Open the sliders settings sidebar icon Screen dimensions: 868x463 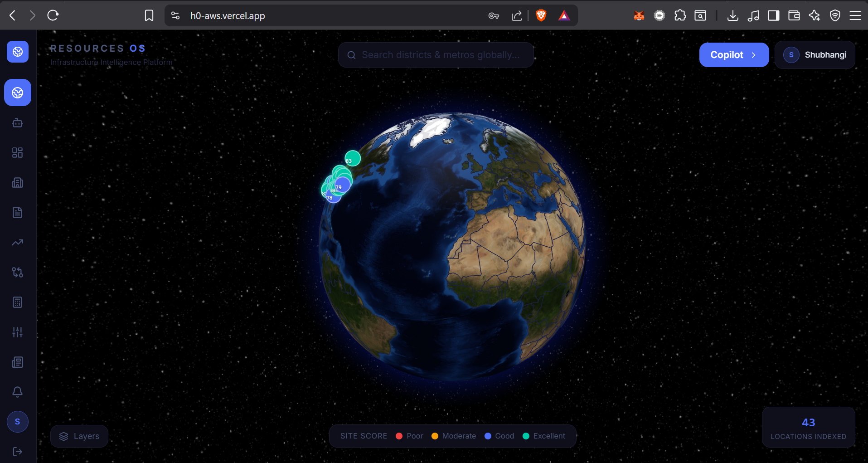(x=17, y=332)
